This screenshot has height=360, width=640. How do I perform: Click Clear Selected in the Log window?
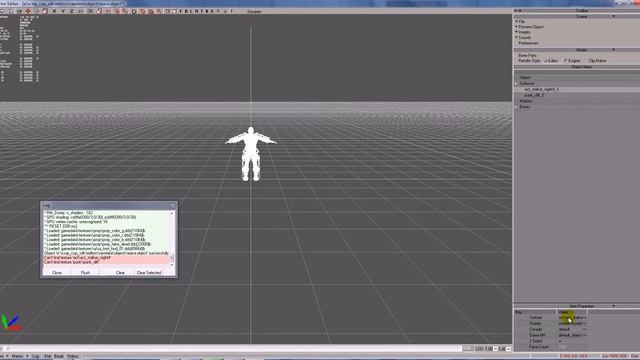tap(149, 273)
